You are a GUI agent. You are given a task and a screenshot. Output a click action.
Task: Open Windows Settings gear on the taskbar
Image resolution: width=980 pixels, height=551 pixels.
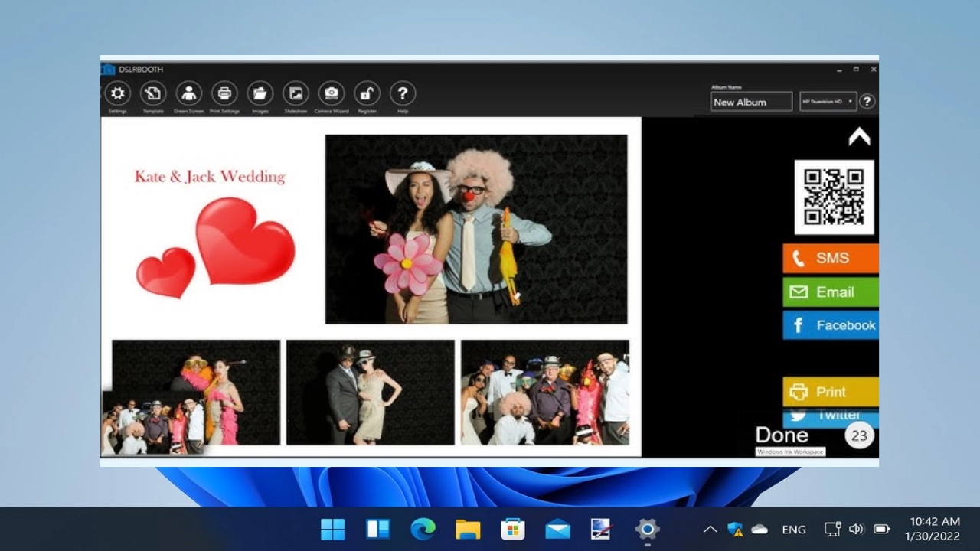[x=648, y=529]
